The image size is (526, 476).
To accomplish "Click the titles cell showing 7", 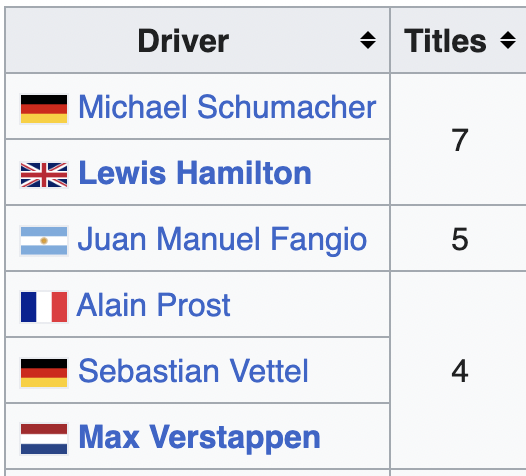I will click(460, 139).
